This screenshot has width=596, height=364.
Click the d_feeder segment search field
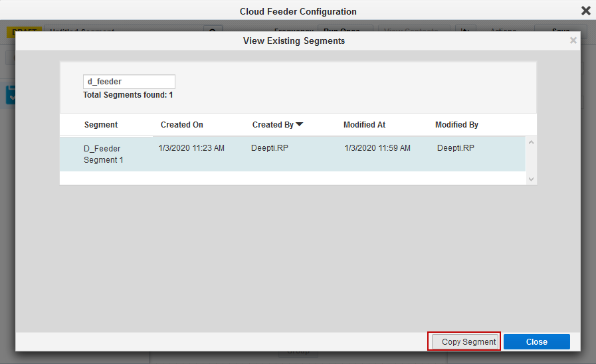(129, 82)
